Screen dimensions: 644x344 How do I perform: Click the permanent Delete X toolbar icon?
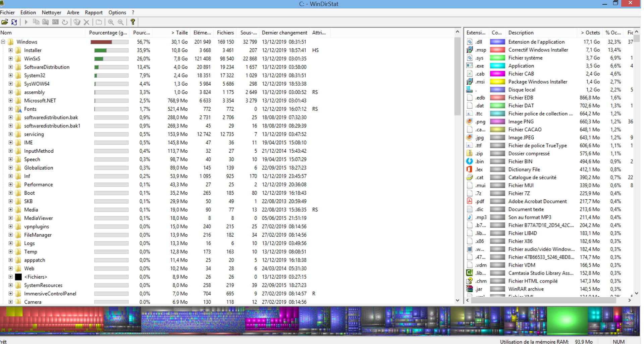[x=86, y=22]
